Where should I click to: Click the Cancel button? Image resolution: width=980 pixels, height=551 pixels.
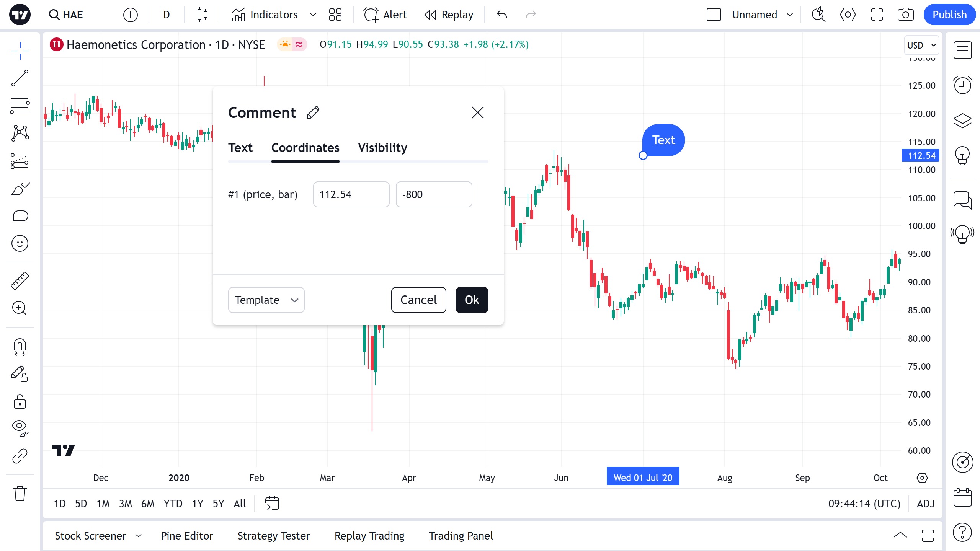(x=418, y=300)
